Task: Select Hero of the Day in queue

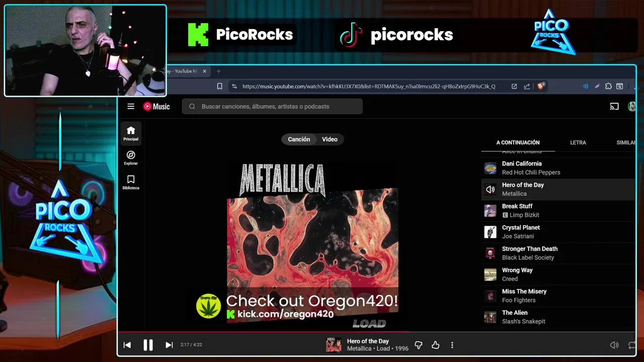Action: (x=558, y=189)
